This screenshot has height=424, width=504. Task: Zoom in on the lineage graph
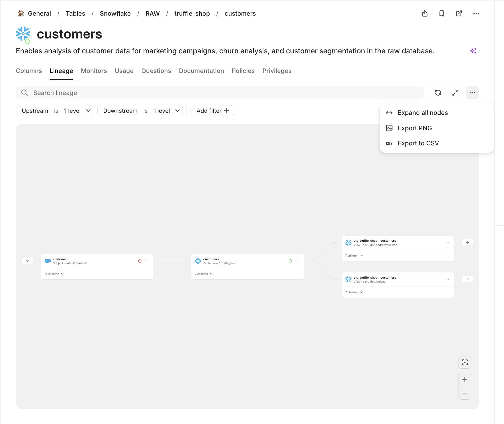click(x=465, y=379)
